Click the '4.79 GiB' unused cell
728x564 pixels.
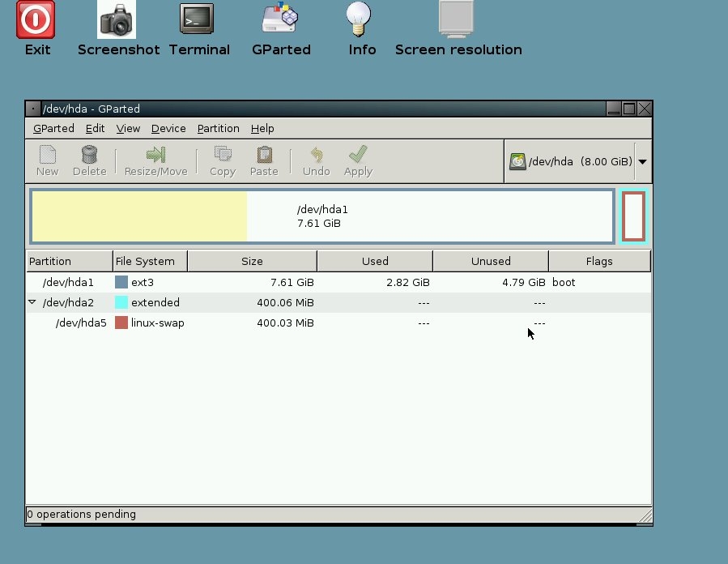(x=524, y=283)
